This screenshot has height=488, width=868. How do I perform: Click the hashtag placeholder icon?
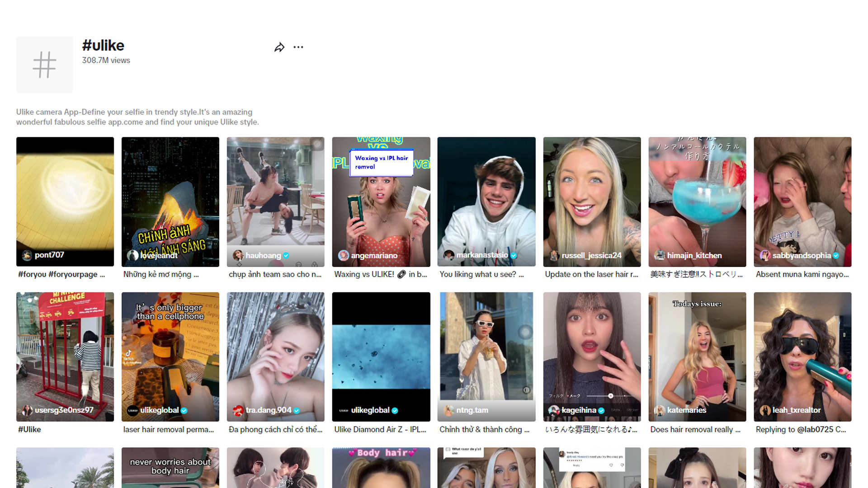[44, 65]
